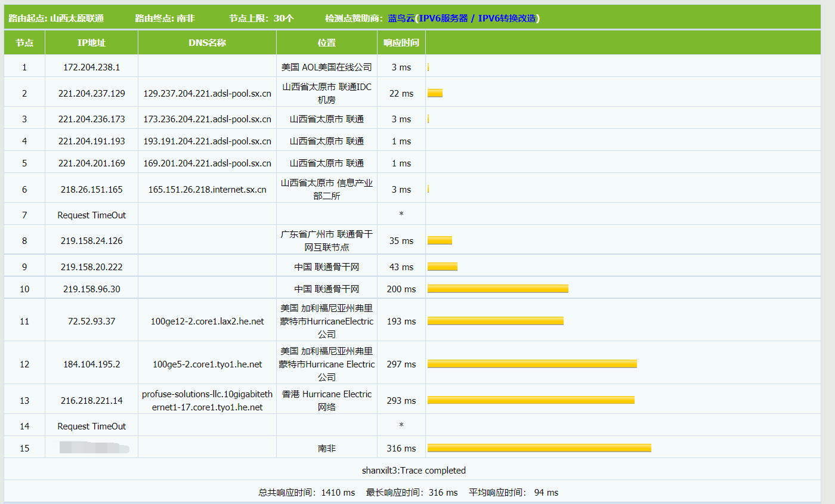835x504 pixels.
Task: Click the 位置 column header
Action: click(327, 43)
